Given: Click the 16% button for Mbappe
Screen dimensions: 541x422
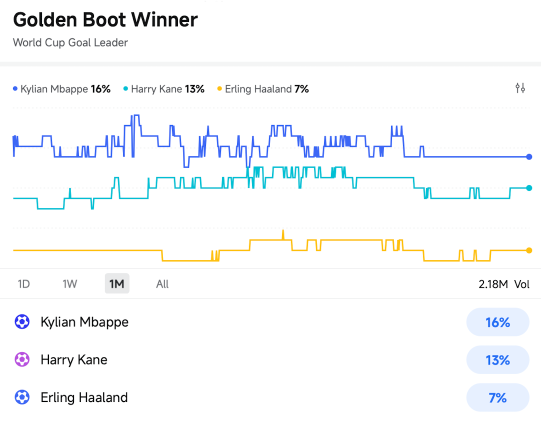Looking at the screenshot, I should point(498,322).
